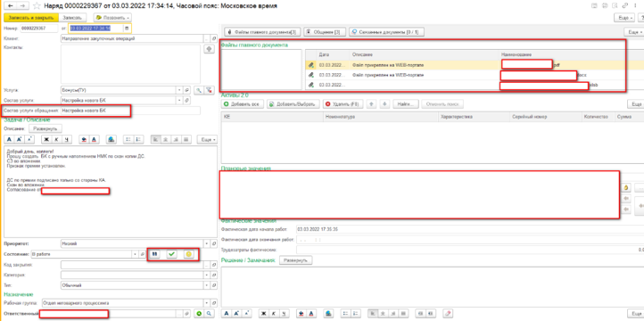This screenshot has height=321, width=644.
Task: Click the green arrow button beside Ответственный
Action: [199, 314]
